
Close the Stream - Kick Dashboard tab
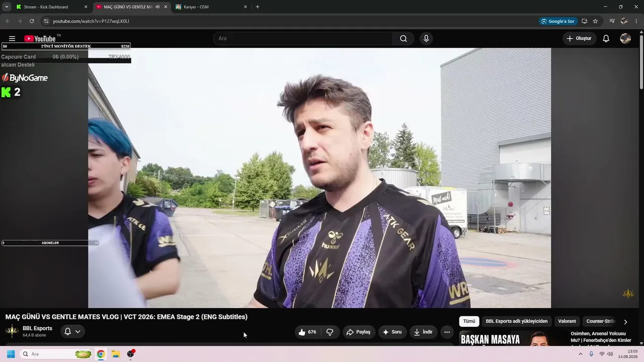[86, 7]
